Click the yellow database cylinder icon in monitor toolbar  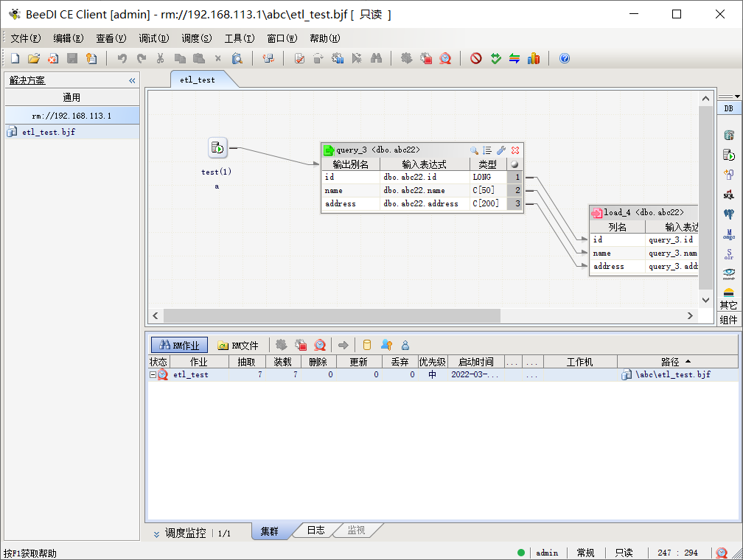click(x=367, y=345)
